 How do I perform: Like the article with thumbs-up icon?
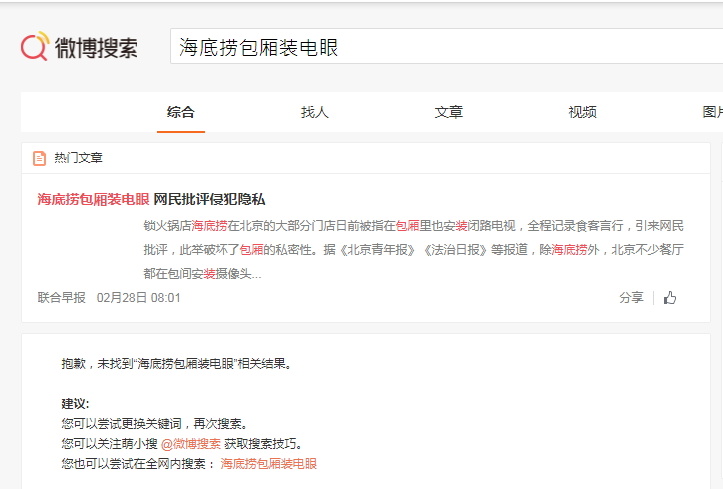(x=670, y=298)
